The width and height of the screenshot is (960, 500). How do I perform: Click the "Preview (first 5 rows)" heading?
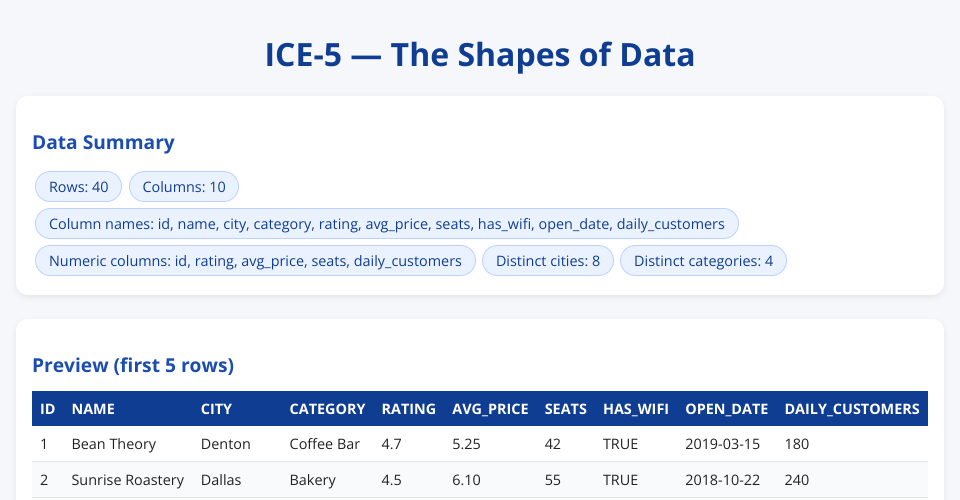pos(133,365)
